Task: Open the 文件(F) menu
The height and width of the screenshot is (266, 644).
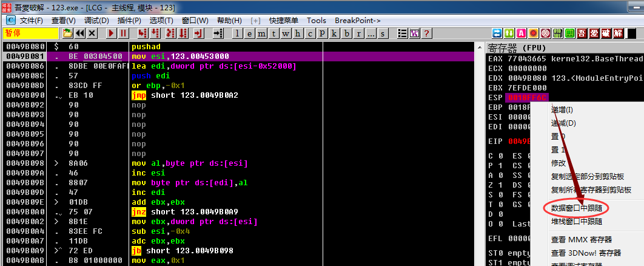Action: [x=32, y=21]
